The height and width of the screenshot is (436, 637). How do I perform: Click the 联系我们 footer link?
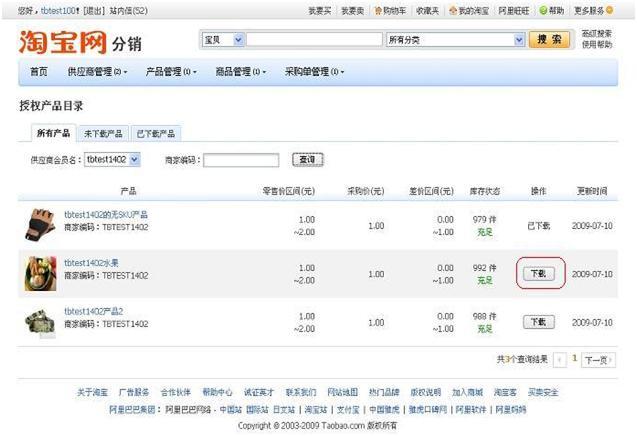coord(301,392)
